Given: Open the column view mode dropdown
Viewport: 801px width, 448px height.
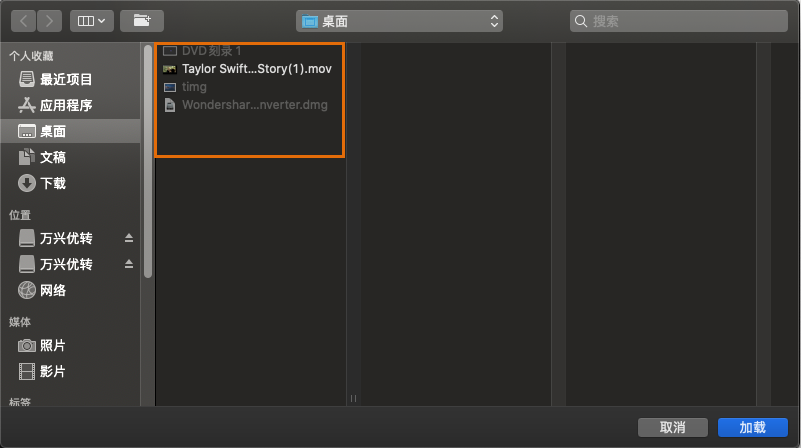Looking at the screenshot, I should (91, 20).
